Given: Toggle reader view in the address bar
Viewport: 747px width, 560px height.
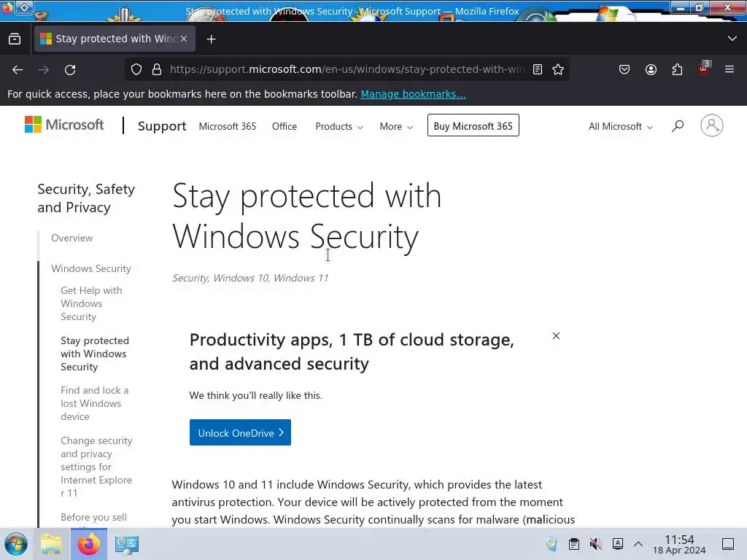Looking at the screenshot, I should click(538, 69).
